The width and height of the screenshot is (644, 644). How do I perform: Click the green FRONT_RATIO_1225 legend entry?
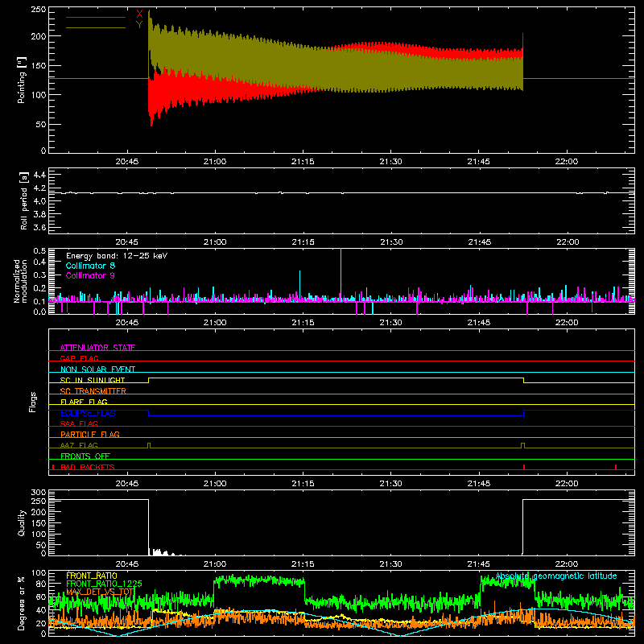point(104,584)
